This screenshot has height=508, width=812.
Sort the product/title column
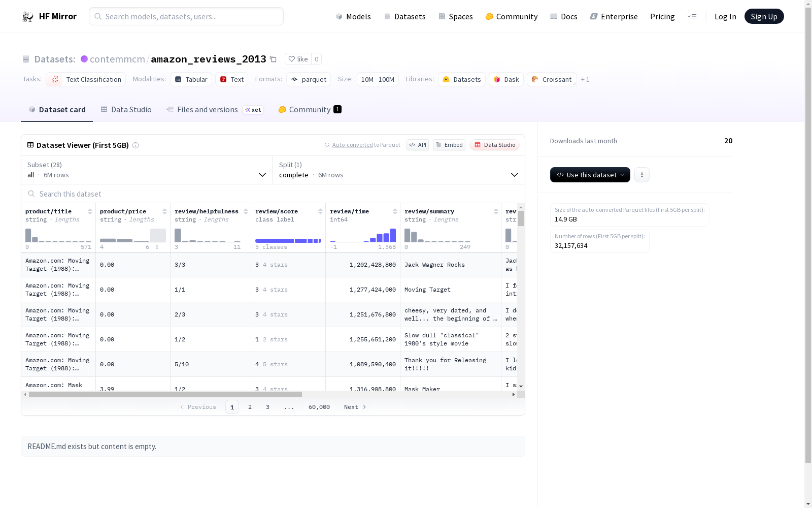[90, 211]
